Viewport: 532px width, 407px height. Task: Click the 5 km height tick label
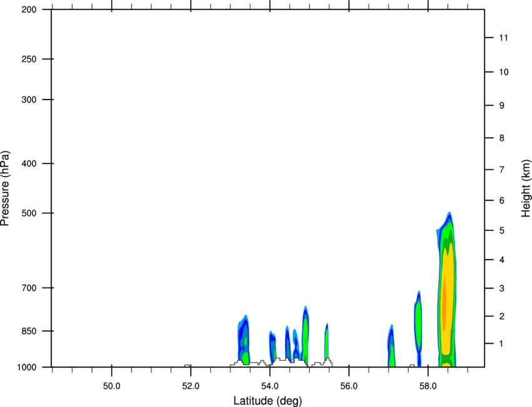click(x=501, y=230)
